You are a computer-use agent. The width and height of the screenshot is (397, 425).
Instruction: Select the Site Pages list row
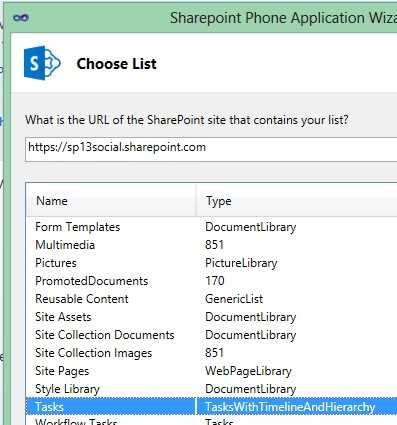[211, 371]
